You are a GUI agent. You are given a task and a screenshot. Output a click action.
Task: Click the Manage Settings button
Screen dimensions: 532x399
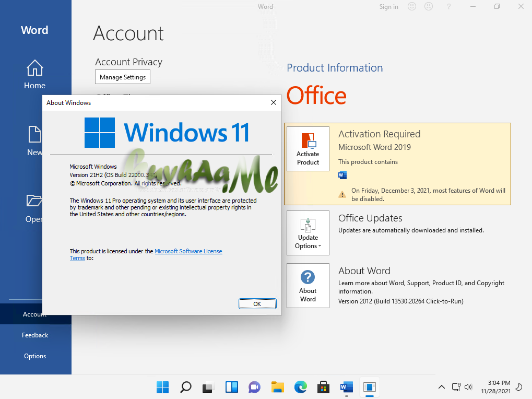click(122, 77)
